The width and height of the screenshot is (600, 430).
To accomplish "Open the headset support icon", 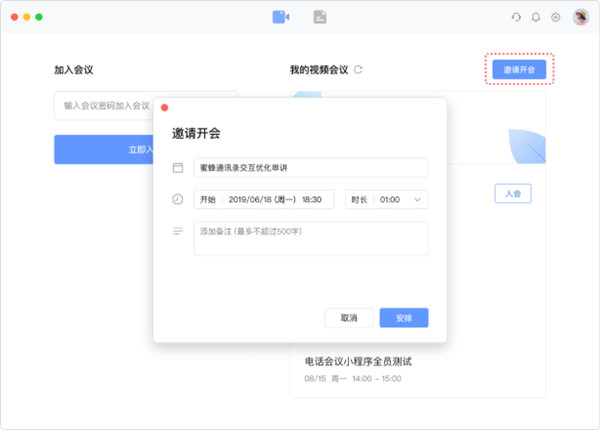I will pyautogui.click(x=516, y=17).
